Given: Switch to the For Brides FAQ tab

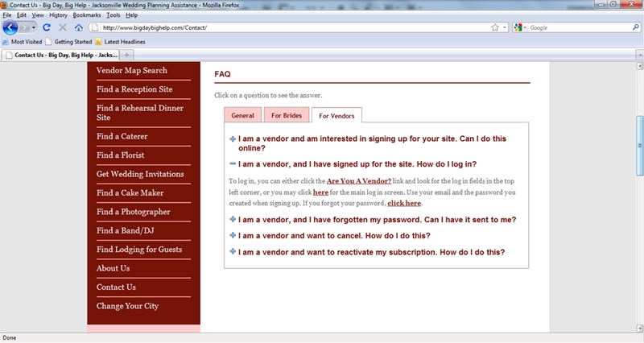Looking at the screenshot, I should [x=287, y=115].
